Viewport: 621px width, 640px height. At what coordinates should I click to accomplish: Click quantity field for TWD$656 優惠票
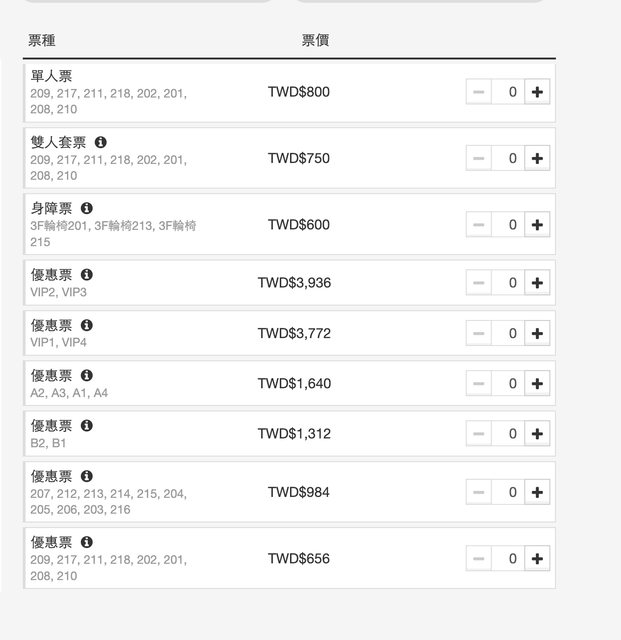(x=508, y=559)
